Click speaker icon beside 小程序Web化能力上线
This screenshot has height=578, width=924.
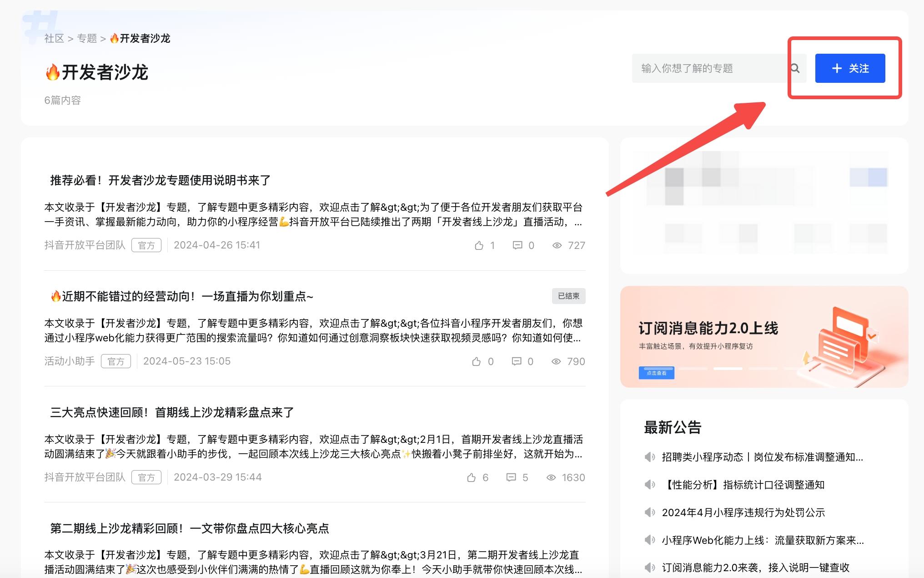[650, 540]
